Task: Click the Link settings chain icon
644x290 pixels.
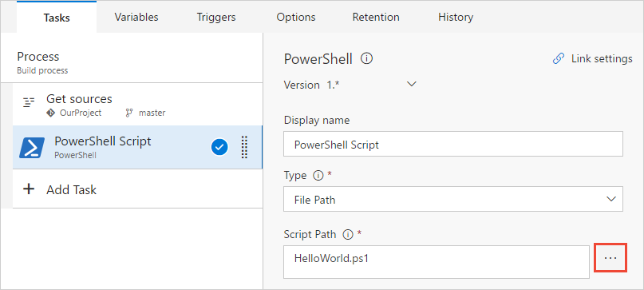Action: [558, 59]
